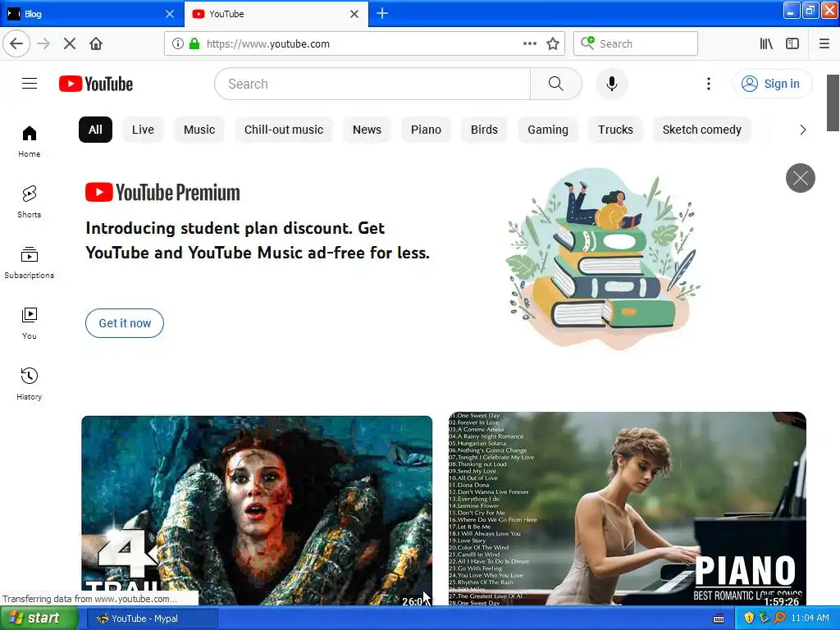The width and height of the screenshot is (840, 630).
Task: Open the browser application menu
Action: 824,44
